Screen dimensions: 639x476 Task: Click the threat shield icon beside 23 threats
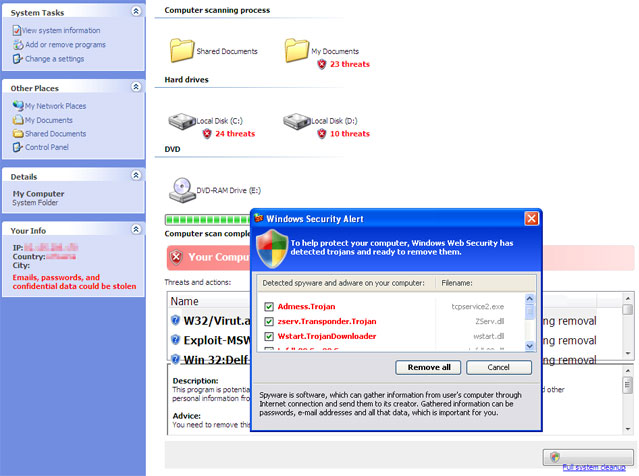[x=322, y=64]
